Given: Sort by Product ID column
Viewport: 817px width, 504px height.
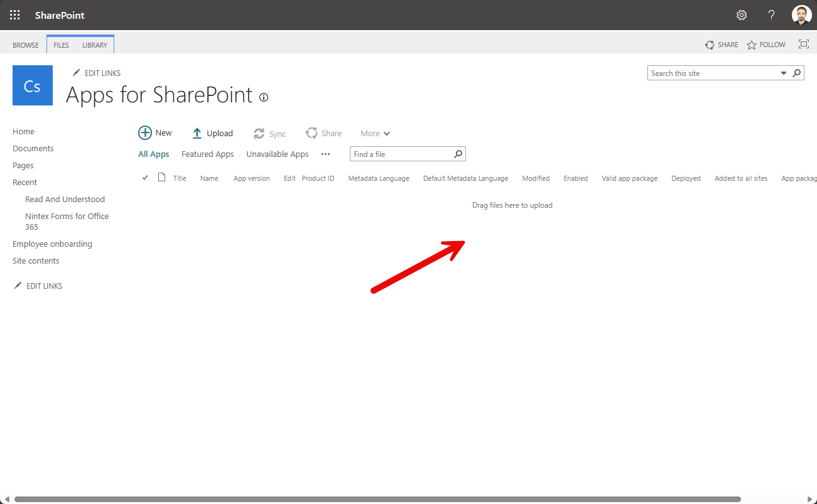Looking at the screenshot, I should pyautogui.click(x=318, y=178).
